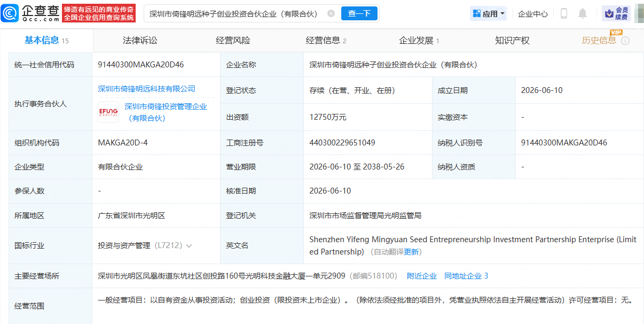The height and width of the screenshot is (324, 644).
Task: Click the 实缴资本 label cell
Action: point(474,117)
